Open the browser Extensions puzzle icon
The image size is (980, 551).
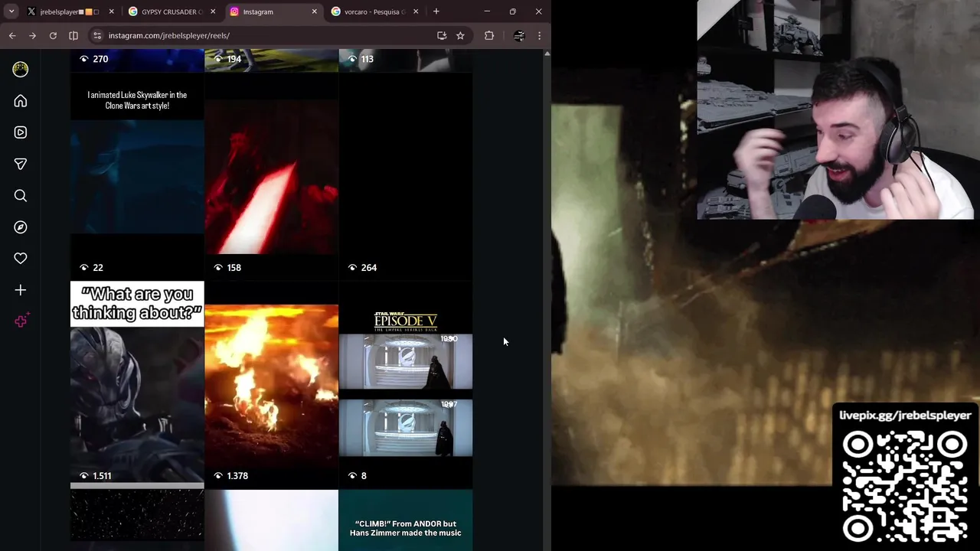(489, 35)
